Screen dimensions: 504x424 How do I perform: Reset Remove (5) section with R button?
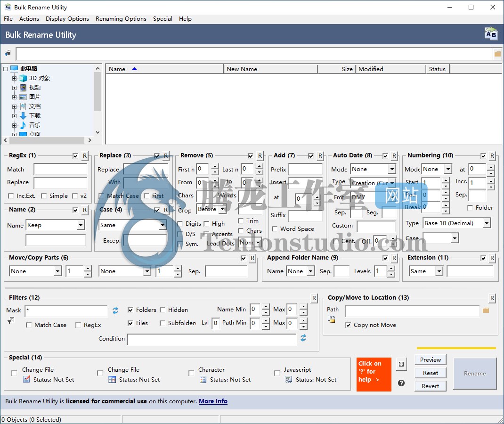pos(260,156)
